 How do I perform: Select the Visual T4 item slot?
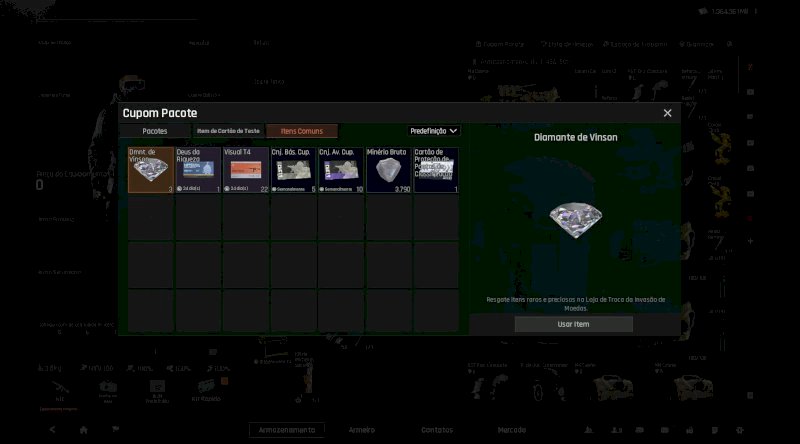[x=246, y=170]
